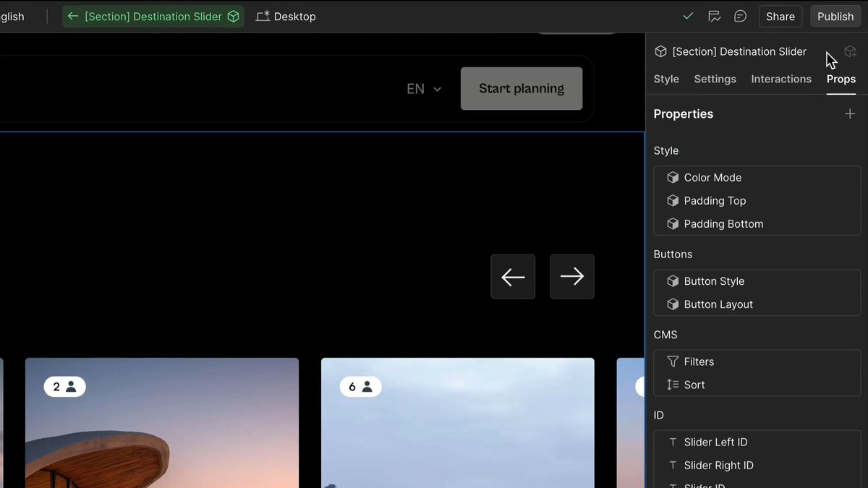868x488 pixels.
Task: Click the slider left arrow button
Action: [x=513, y=276]
